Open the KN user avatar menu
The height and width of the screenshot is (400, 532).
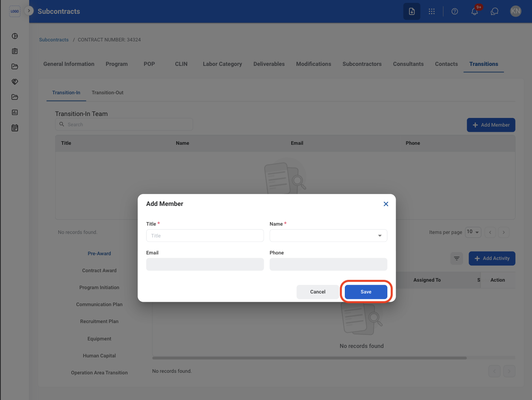click(515, 11)
